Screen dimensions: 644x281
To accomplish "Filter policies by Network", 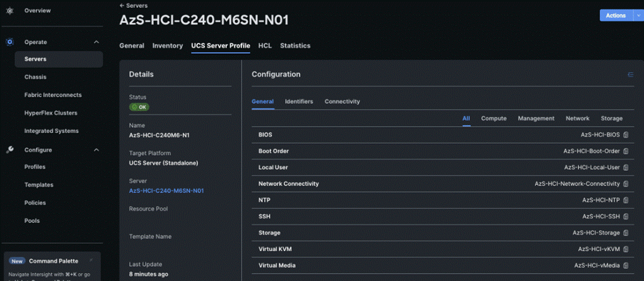I will [x=577, y=118].
